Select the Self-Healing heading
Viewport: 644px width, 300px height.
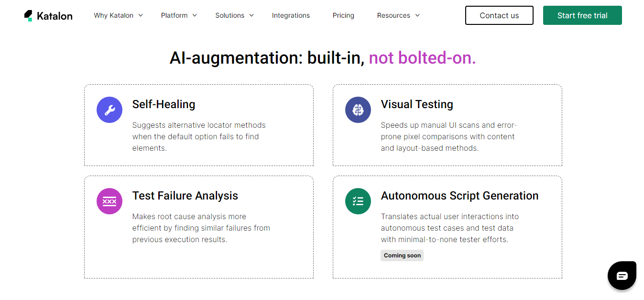click(164, 104)
